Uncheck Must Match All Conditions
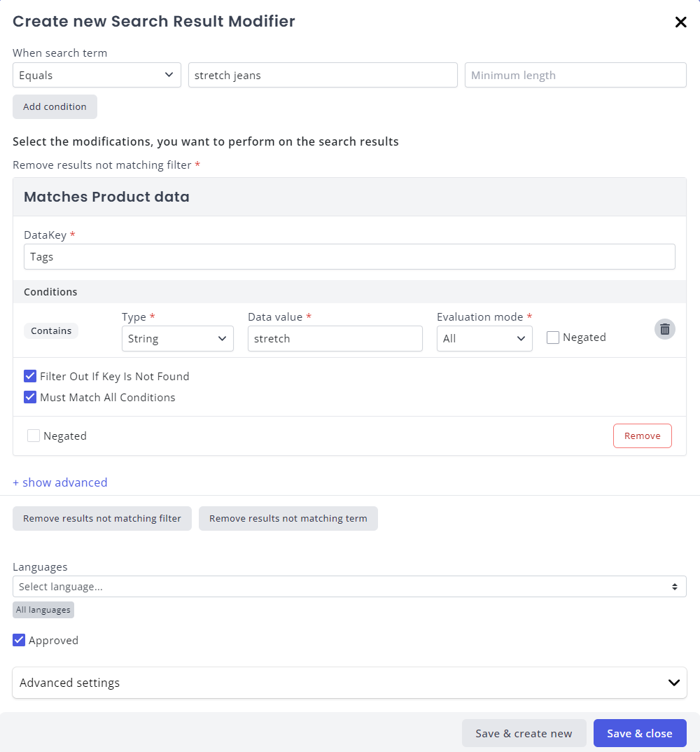The width and height of the screenshot is (700, 752). (x=30, y=397)
